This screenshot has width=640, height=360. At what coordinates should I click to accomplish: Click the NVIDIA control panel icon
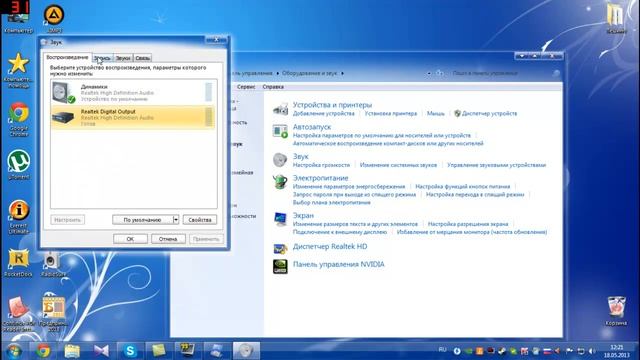[280, 267]
